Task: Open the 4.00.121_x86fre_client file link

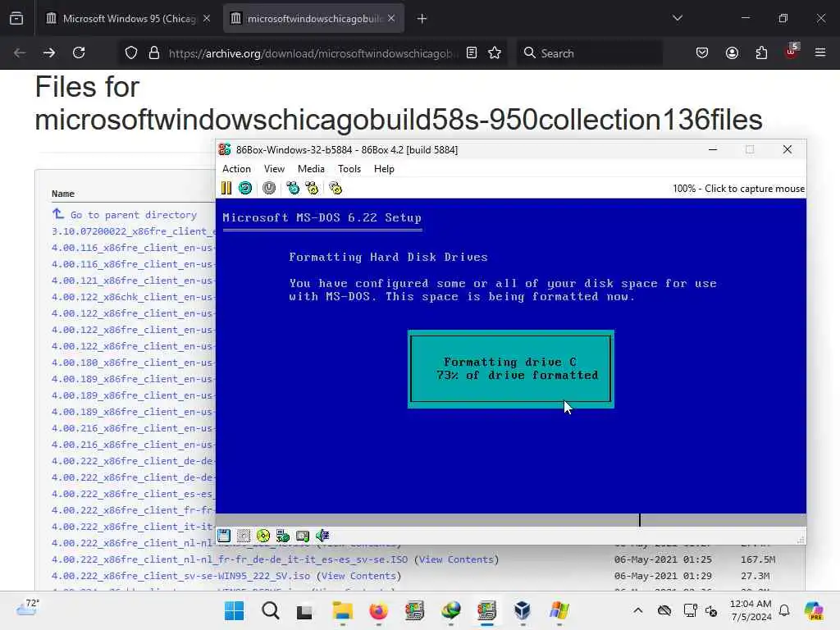Action: coord(134,281)
